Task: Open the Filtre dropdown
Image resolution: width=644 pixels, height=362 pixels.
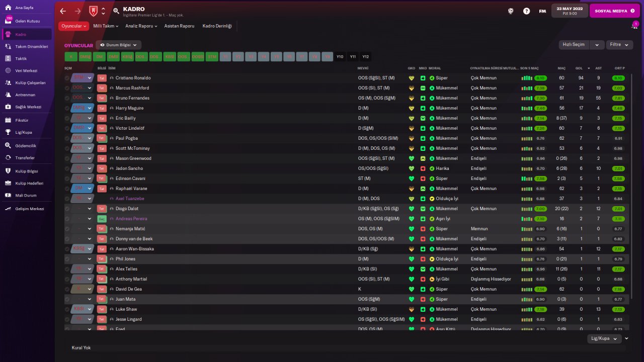Action: tap(619, 45)
